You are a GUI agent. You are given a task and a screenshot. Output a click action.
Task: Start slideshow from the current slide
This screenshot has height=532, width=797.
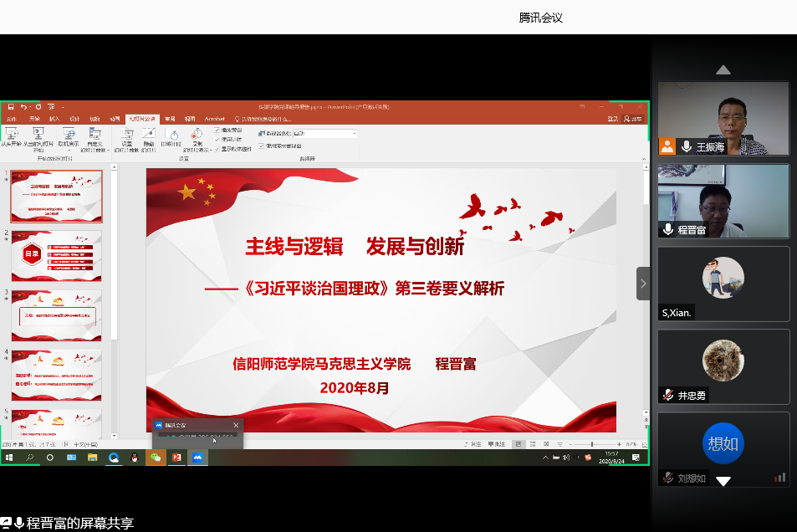coord(38,136)
